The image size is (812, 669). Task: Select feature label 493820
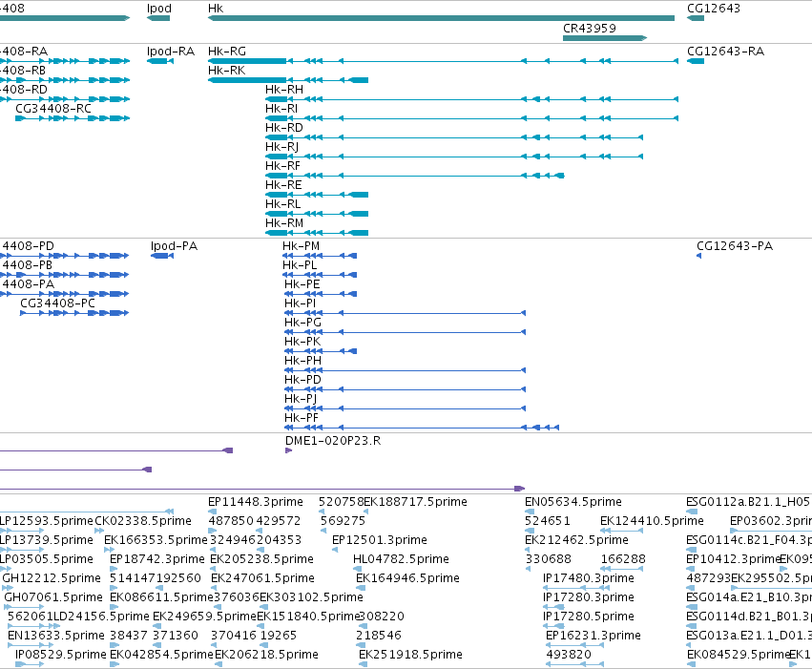click(569, 655)
